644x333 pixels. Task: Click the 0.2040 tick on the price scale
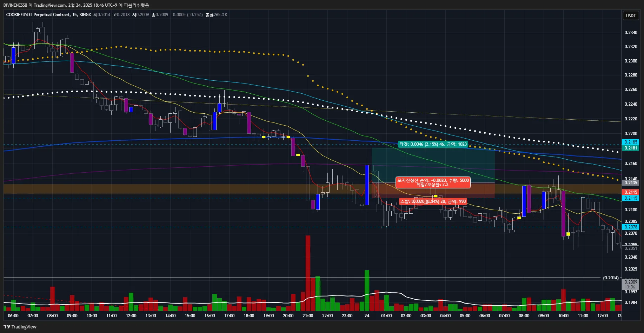[x=631, y=257]
